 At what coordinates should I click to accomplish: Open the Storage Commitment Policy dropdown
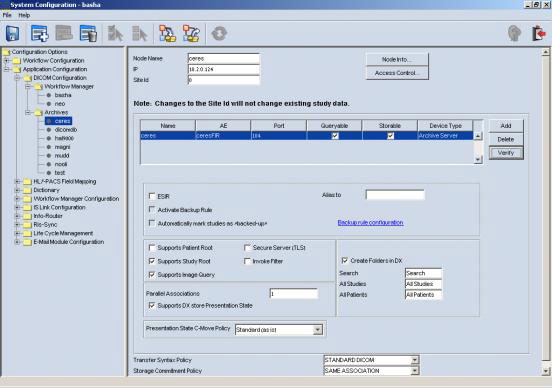tap(415, 371)
